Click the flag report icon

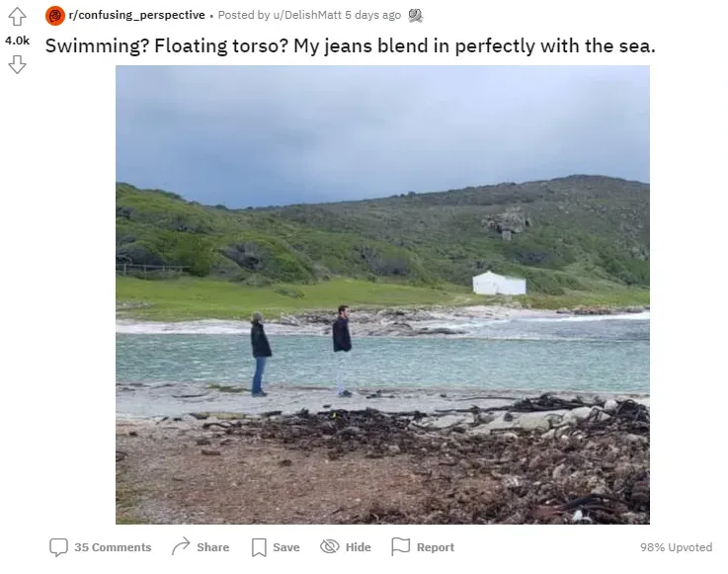(x=400, y=546)
